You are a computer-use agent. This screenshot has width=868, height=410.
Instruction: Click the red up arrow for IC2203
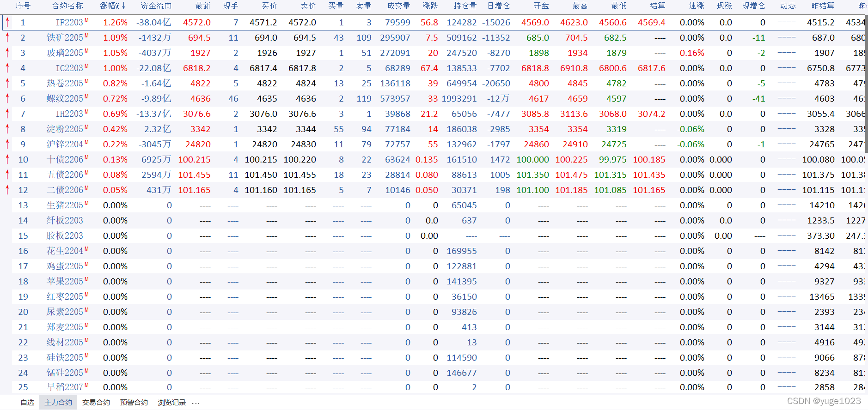click(x=7, y=68)
